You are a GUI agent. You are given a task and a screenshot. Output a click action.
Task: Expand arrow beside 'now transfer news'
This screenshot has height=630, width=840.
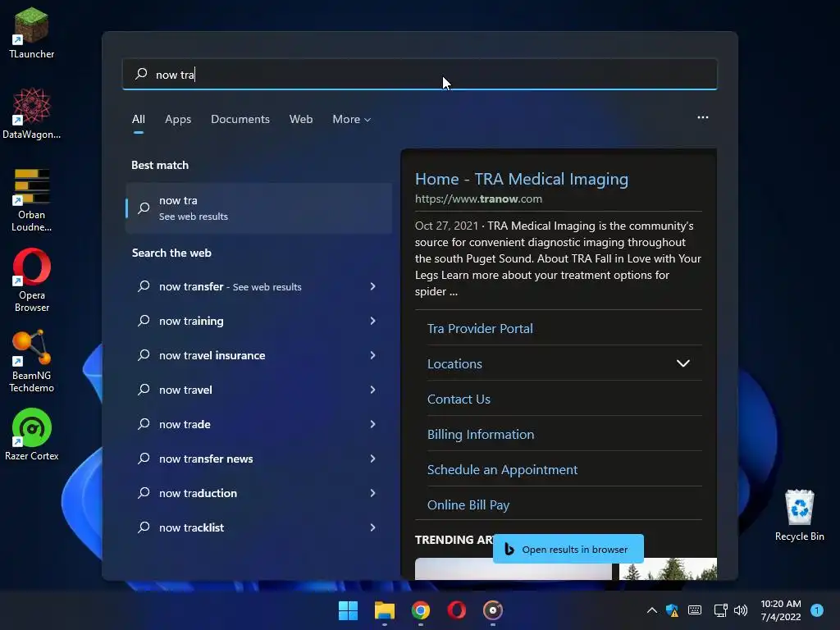[x=373, y=459]
